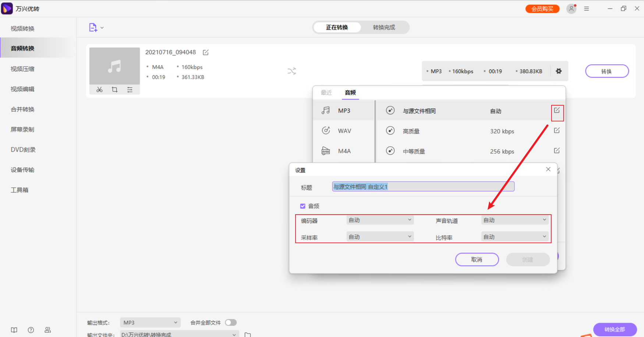Click the 标题 text input field
This screenshot has width=644, height=337.
pyautogui.click(x=423, y=187)
